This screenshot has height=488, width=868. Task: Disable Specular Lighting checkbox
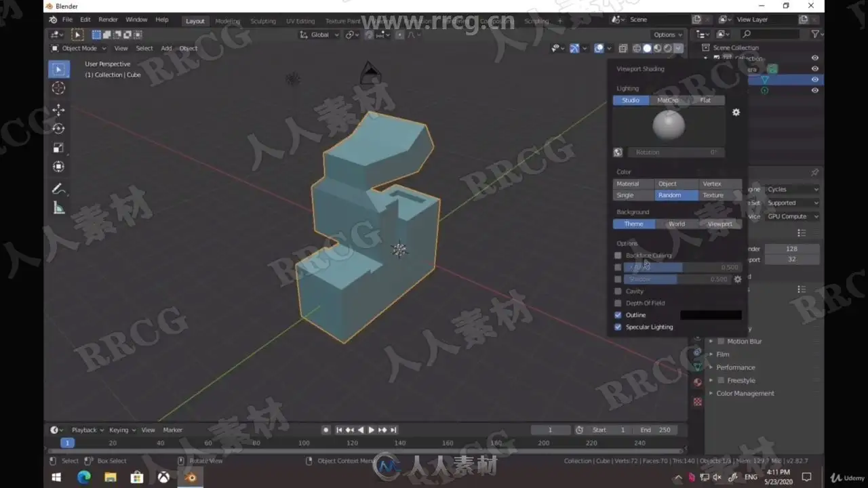point(618,327)
